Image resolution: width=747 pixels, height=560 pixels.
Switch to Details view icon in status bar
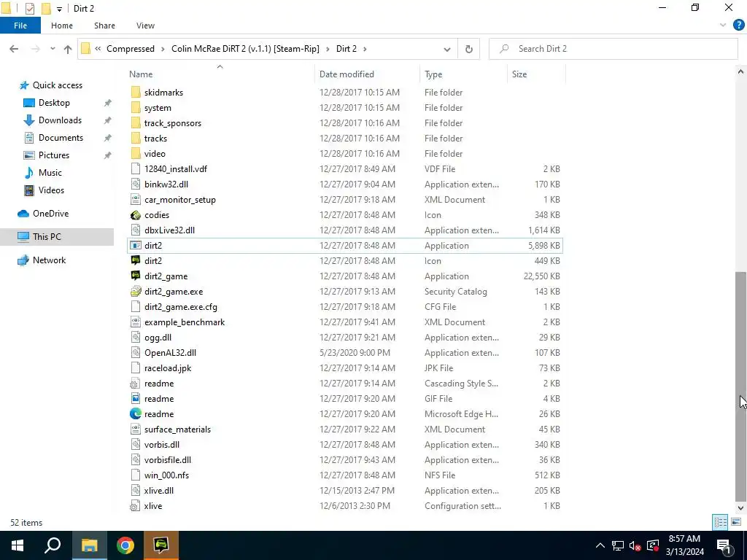pyautogui.click(x=720, y=522)
